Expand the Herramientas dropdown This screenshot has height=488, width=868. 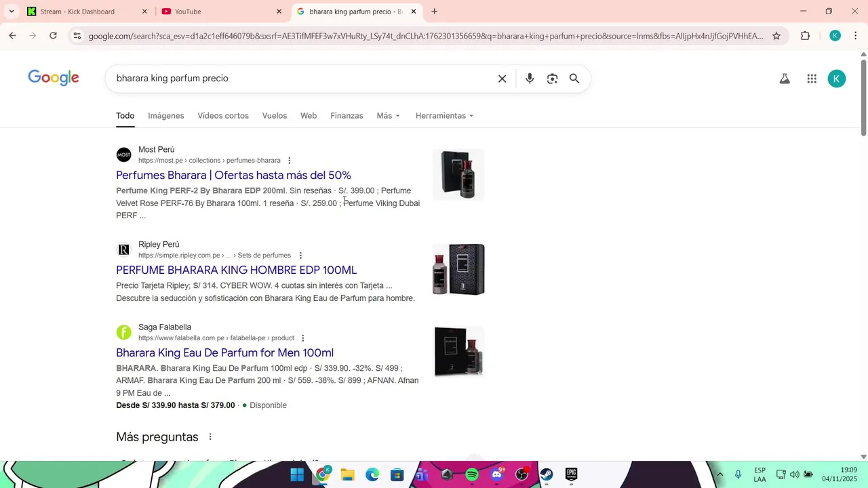point(445,116)
